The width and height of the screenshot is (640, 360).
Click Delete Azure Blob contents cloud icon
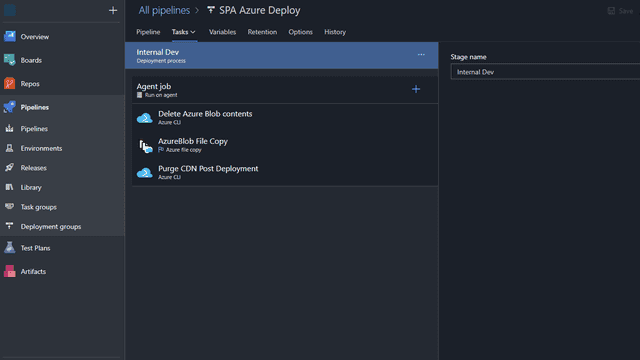pyautogui.click(x=144, y=118)
